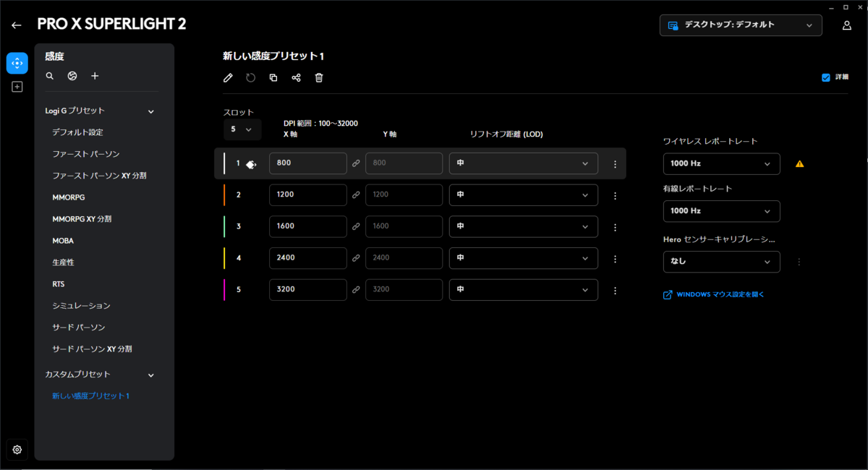Open more options for DPI slot 2

point(615,195)
